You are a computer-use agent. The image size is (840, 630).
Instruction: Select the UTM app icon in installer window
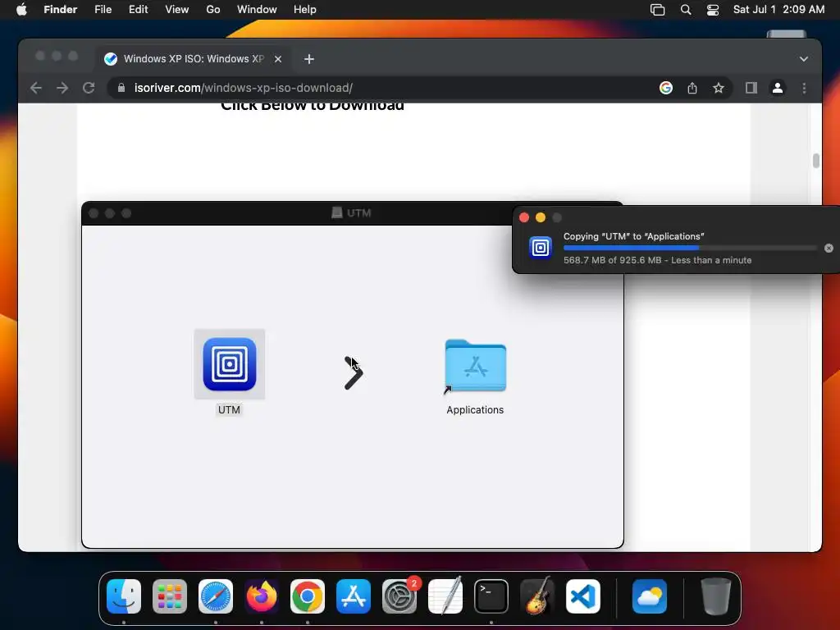pyautogui.click(x=230, y=364)
